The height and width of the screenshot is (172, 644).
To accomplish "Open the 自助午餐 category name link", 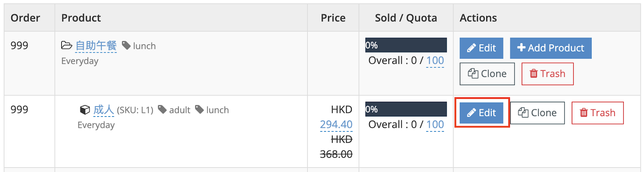I will [x=96, y=46].
